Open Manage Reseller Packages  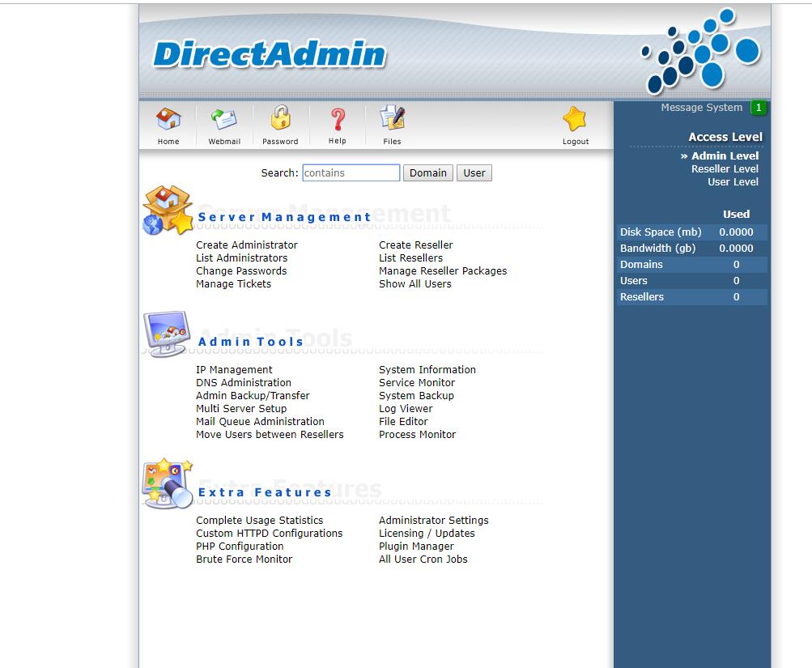pyautogui.click(x=443, y=270)
